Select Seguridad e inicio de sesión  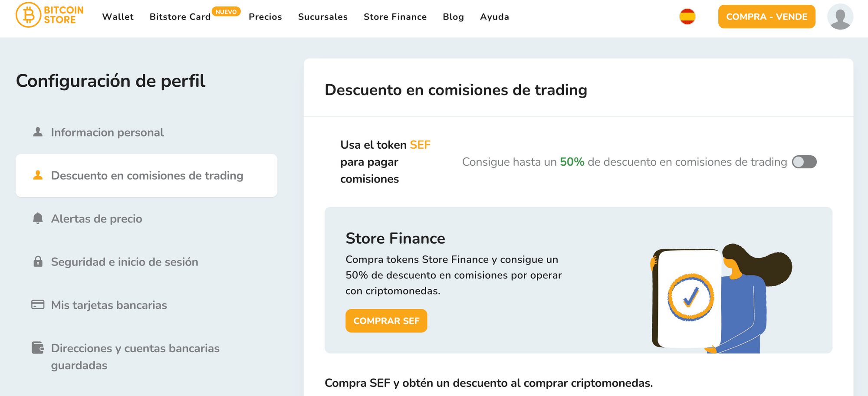(x=125, y=262)
